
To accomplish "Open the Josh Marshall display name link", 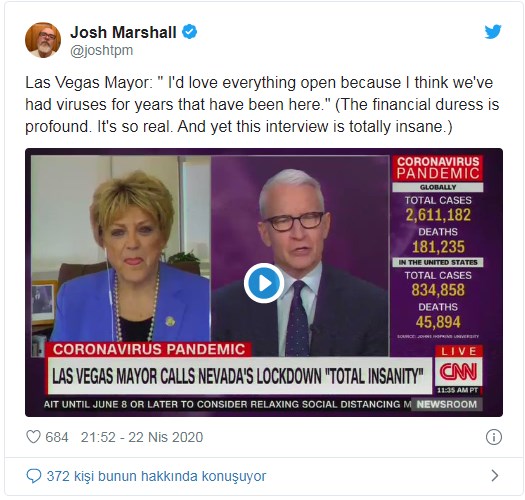I will pyautogui.click(x=123, y=32).
